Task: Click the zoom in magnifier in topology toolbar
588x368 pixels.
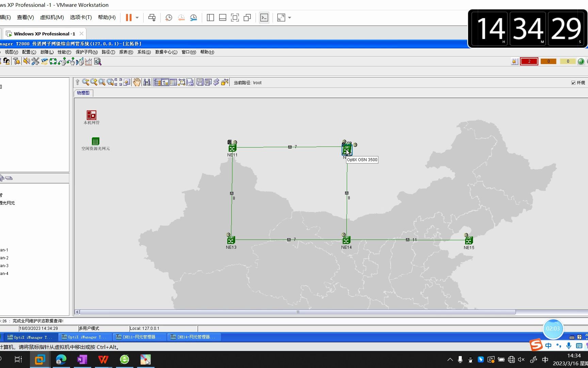Action: point(94,82)
